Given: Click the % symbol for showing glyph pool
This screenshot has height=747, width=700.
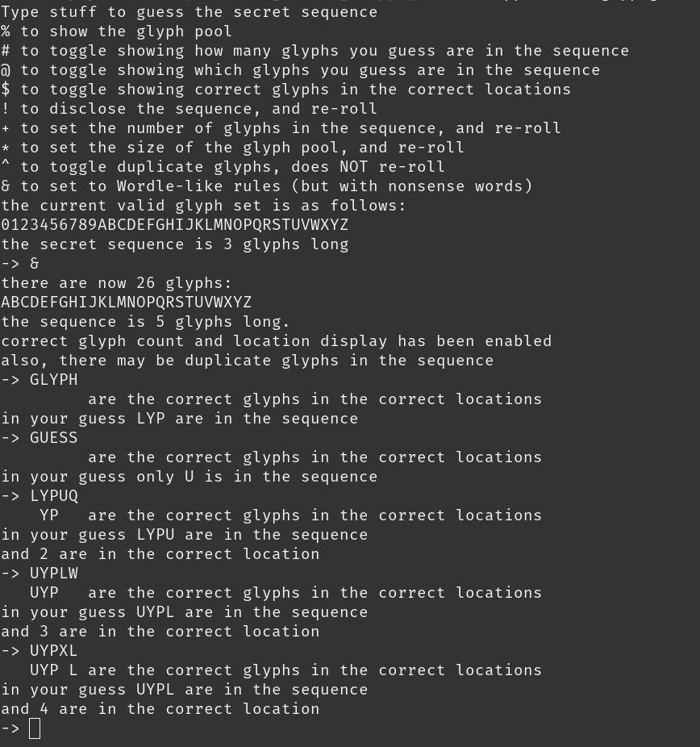Looking at the screenshot, I should click(x=6, y=31).
